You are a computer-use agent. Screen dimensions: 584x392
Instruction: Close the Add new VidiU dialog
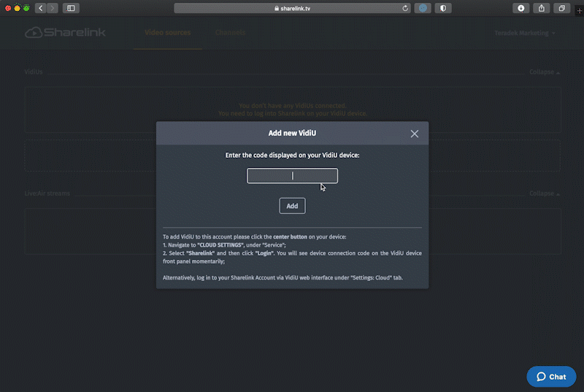[414, 134]
